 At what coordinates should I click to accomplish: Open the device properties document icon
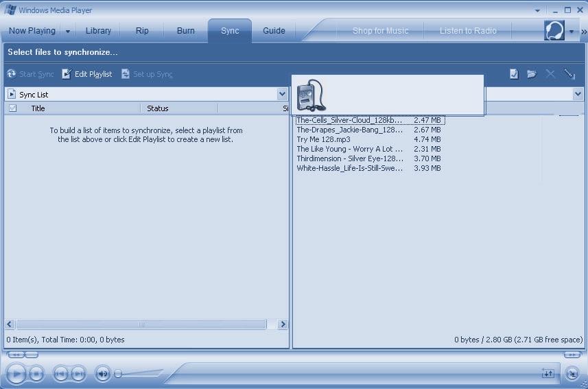(x=514, y=74)
